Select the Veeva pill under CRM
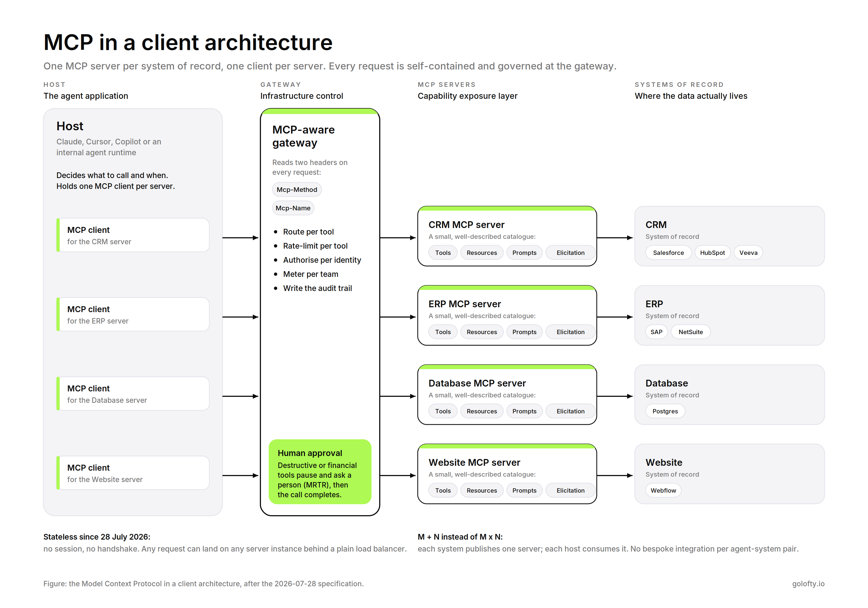Screen dimensions: 868x608 [x=748, y=253]
